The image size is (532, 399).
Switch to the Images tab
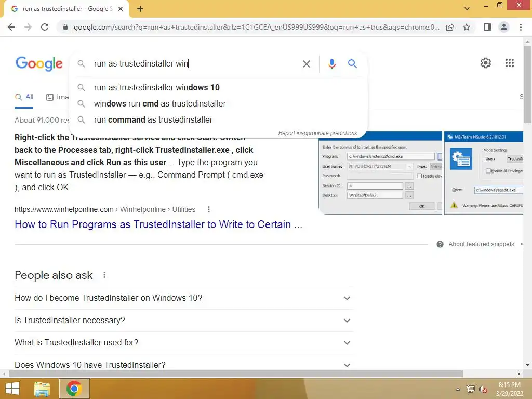point(57,97)
